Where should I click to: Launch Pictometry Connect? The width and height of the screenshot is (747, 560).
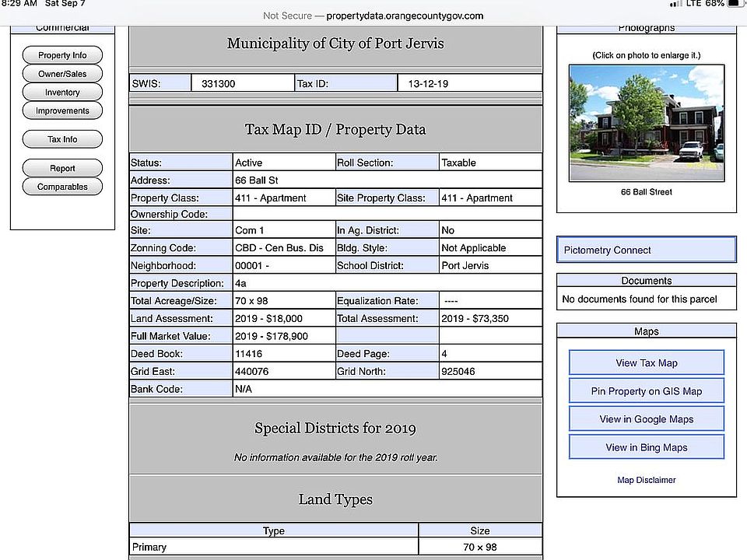click(x=647, y=250)
